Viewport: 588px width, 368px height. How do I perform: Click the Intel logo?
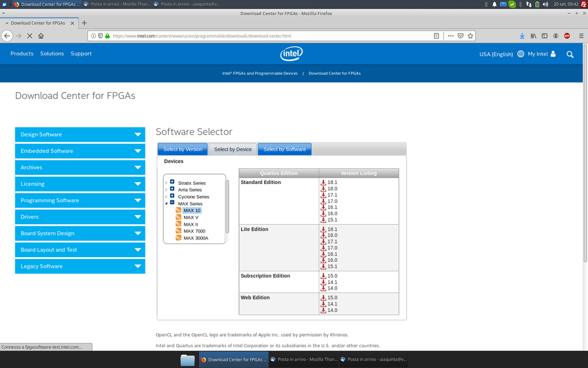pos(292,54)
